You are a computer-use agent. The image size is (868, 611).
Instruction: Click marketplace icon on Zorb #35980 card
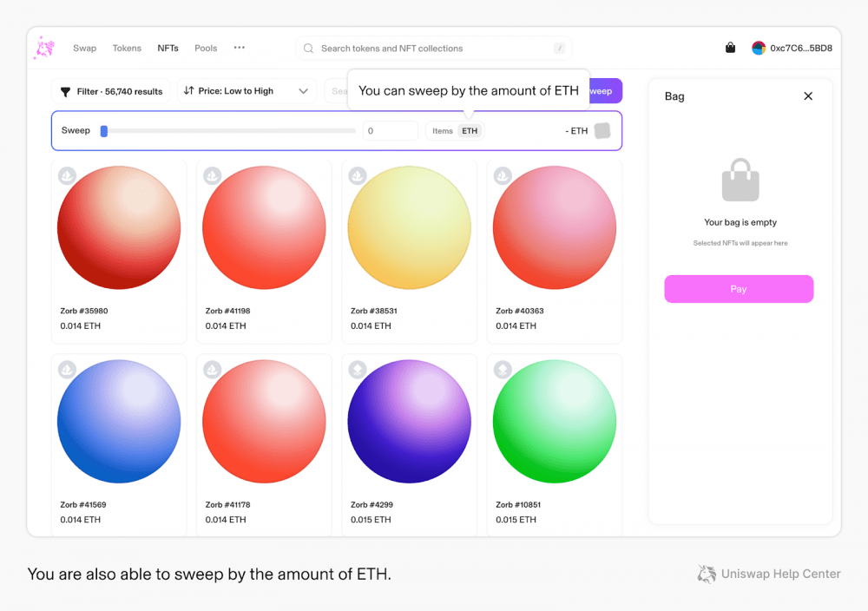point(67,176)
